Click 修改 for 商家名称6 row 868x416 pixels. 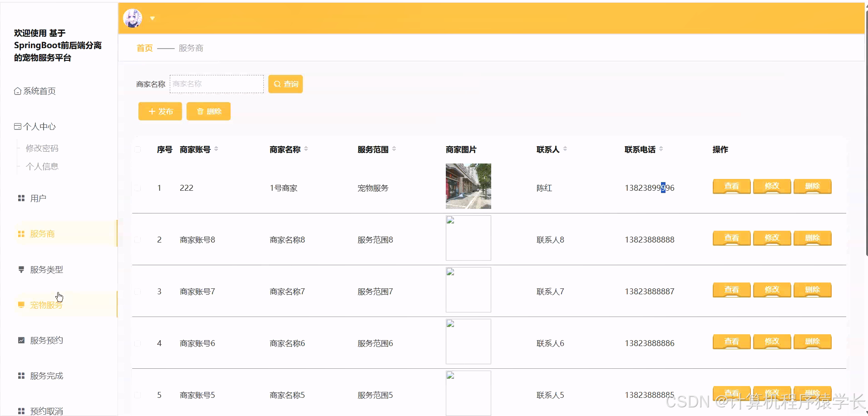click(772, 342)
